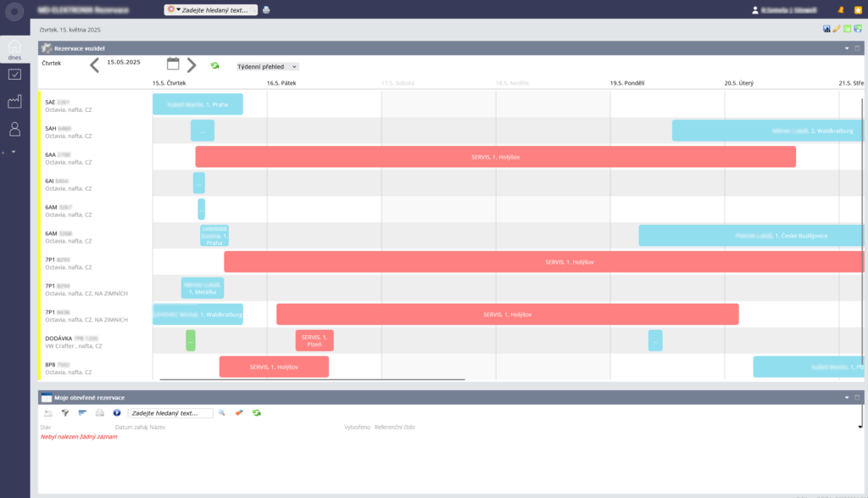Select the '16.5. Pátek' day header
The height and width of the screenshot is (498, 868).
281,83
